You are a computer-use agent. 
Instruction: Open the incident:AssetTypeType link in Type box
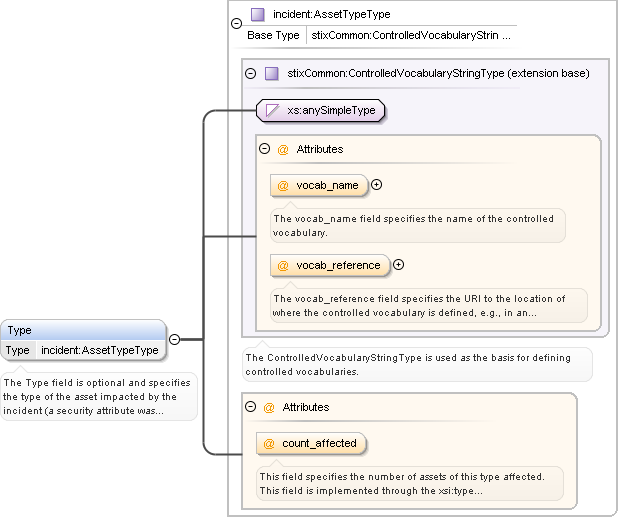point(100,351)
